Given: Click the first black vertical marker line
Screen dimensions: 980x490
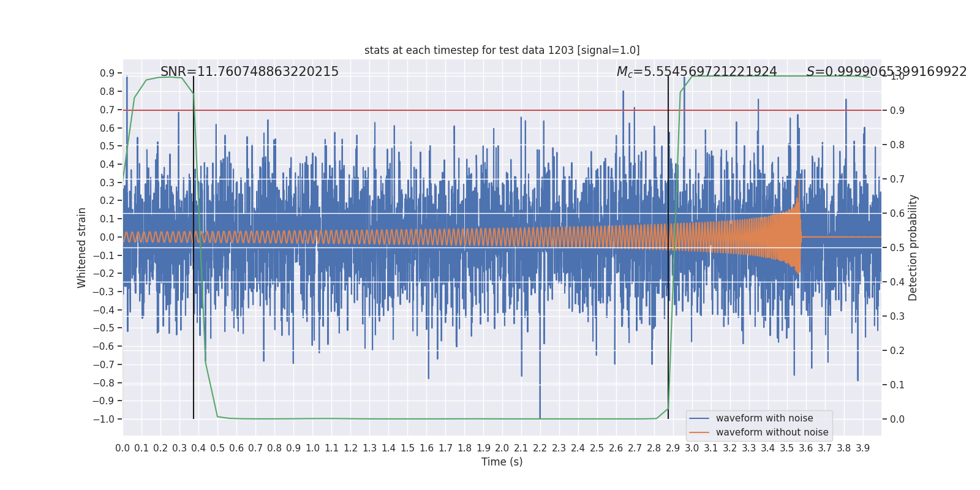Looking at the screenshot, I should 194,247.
